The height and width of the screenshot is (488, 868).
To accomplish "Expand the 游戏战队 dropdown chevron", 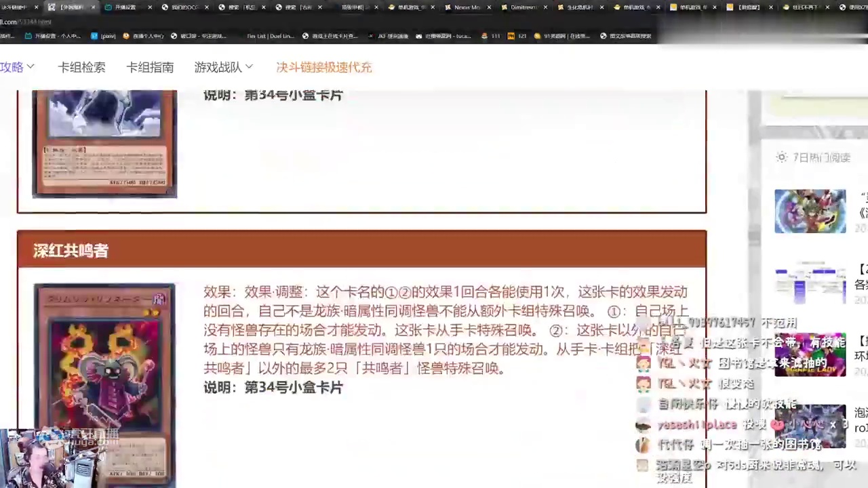I will [x=249, y=67].
